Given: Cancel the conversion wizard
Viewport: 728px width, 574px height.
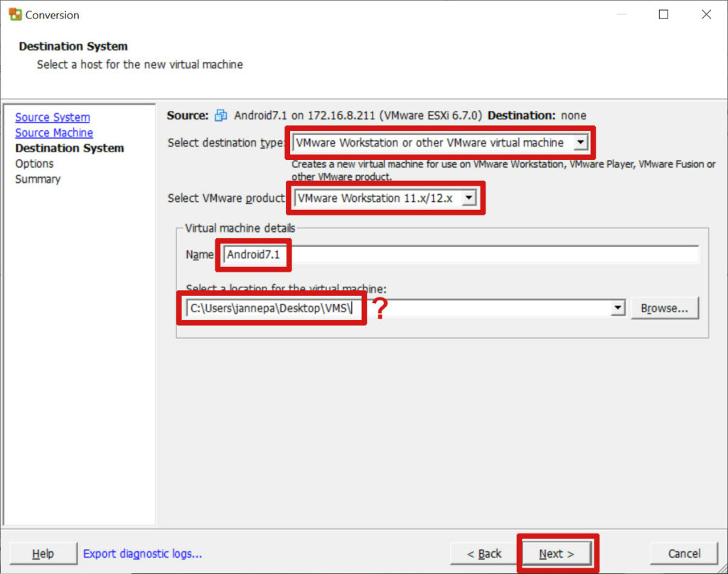Looking at the screenshot, I should click(684, 553).
